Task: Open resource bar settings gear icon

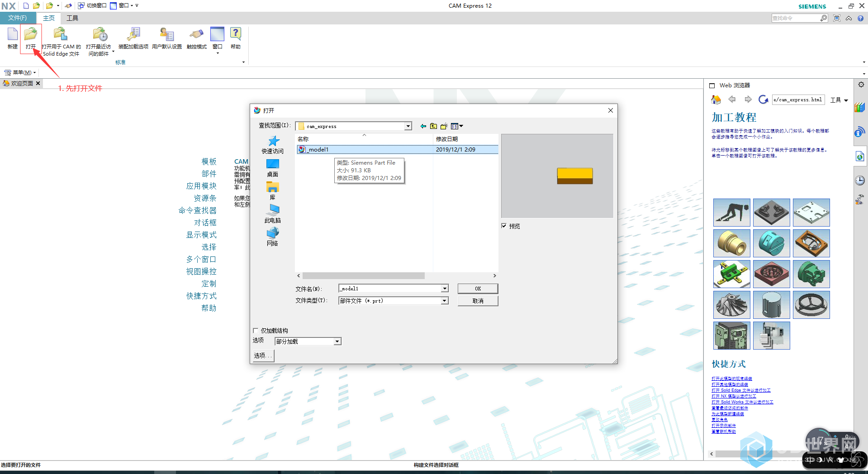Action: (861, 85)
